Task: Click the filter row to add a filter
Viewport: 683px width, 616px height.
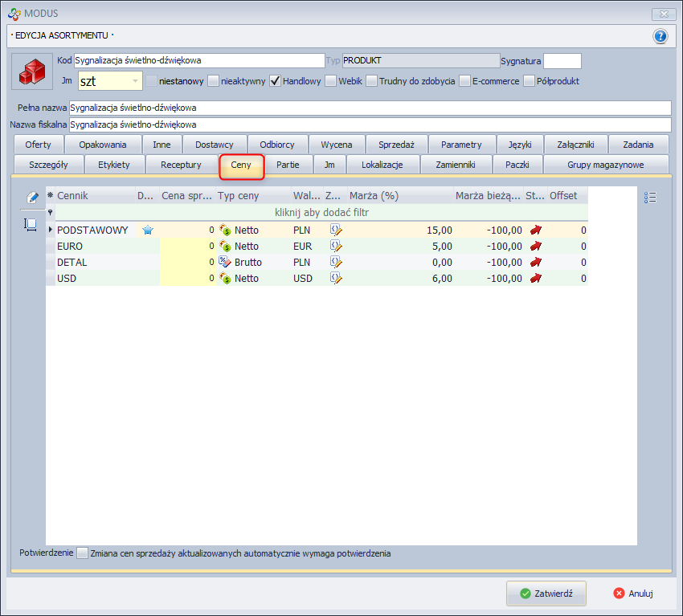Action: 321,213
